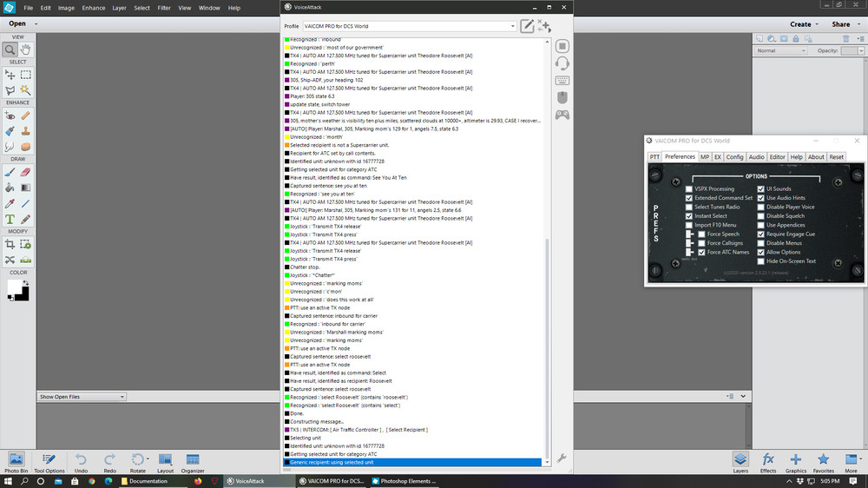Select the Straighten tool
868x488 pixels.
(x=25, y=260)
